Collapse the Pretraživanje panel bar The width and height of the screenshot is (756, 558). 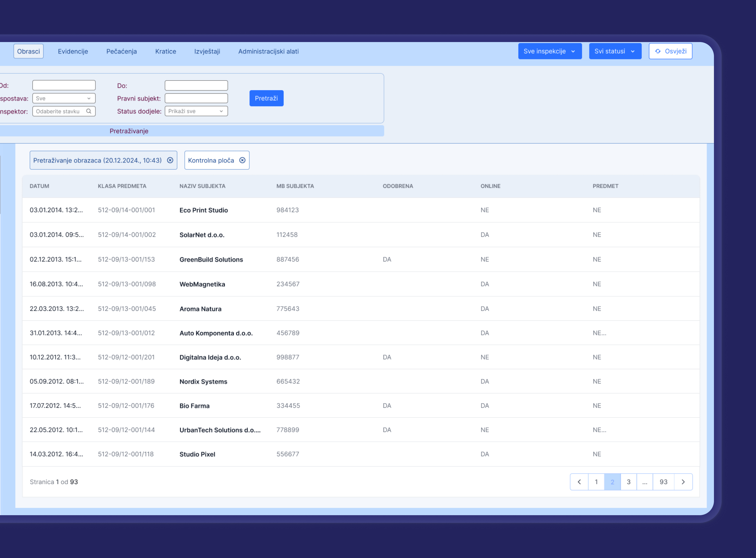click(129, 131)
